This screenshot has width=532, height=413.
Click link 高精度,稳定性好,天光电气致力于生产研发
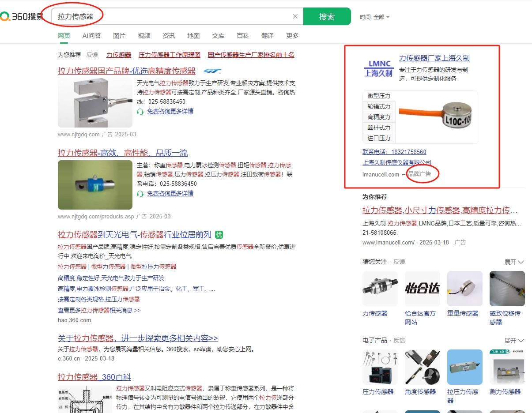click(x=111, y=278)
